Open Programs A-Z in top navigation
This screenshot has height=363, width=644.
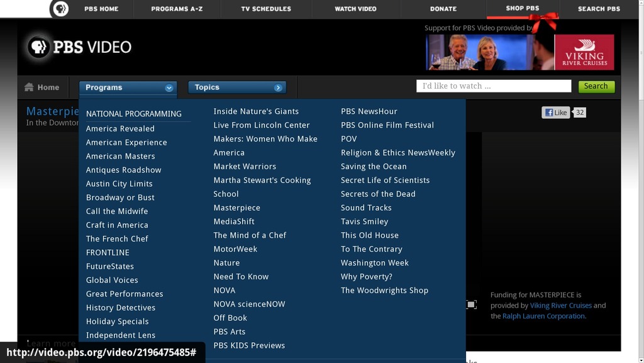point(177,9)
